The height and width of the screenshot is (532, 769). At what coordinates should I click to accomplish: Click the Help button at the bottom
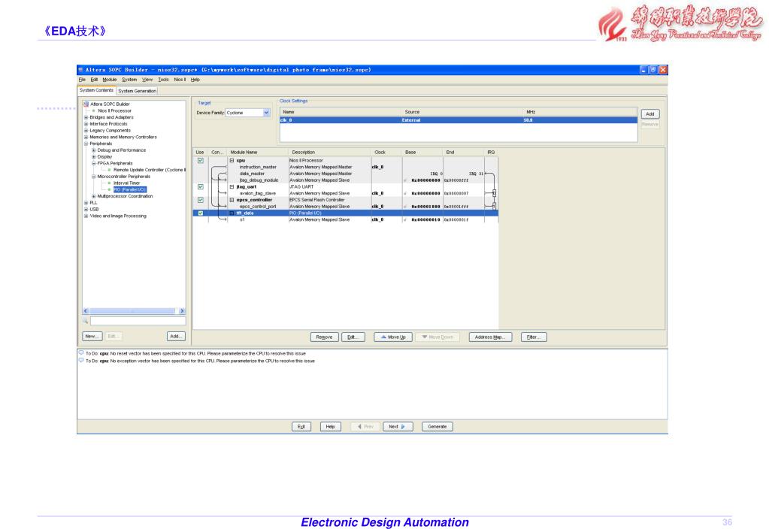pyautogui.click(x=331, y=427)
